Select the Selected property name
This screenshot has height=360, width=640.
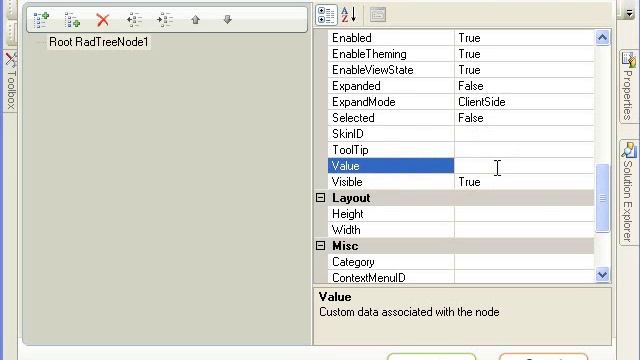pos(353,118)
